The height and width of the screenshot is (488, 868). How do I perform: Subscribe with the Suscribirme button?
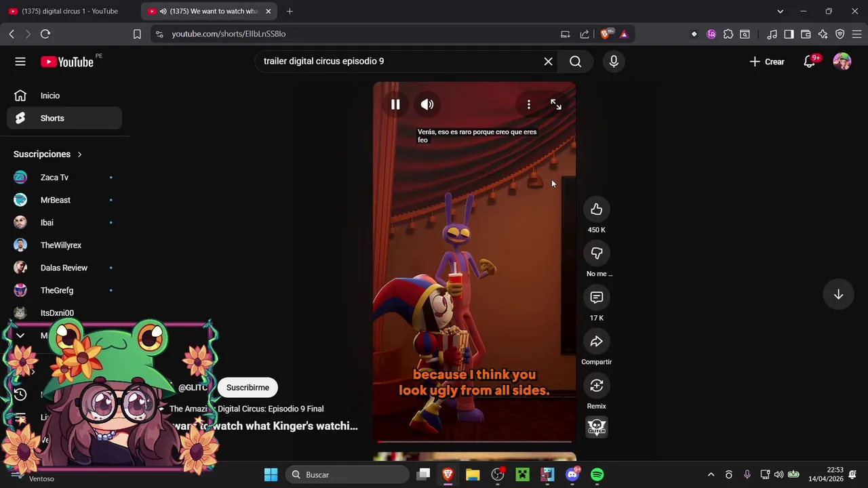(x=248, y=388)
